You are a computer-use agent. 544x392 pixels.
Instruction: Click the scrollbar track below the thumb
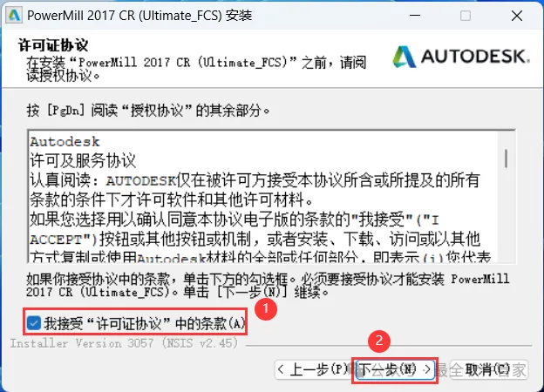[x=507, y=215]
